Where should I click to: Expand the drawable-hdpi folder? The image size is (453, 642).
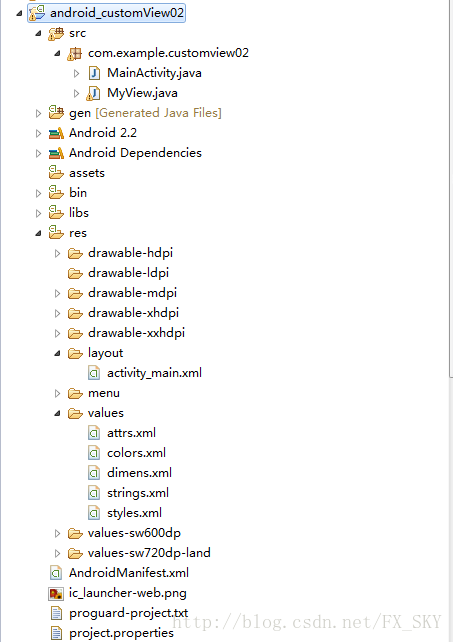click(57, 253)
